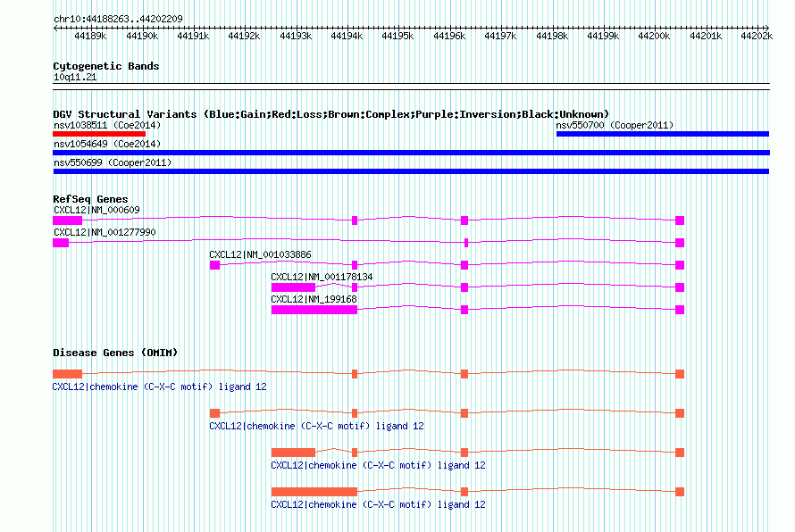Click the 44198k ruler tick label
The width and height of the screenshot is (795, 532).
pyautogui.click(x=552, y=36)
